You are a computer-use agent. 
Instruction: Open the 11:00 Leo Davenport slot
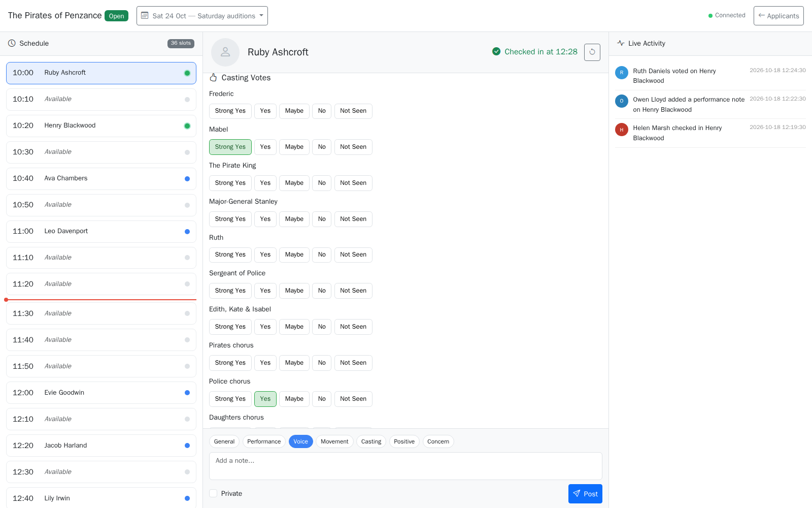point(101,232)
